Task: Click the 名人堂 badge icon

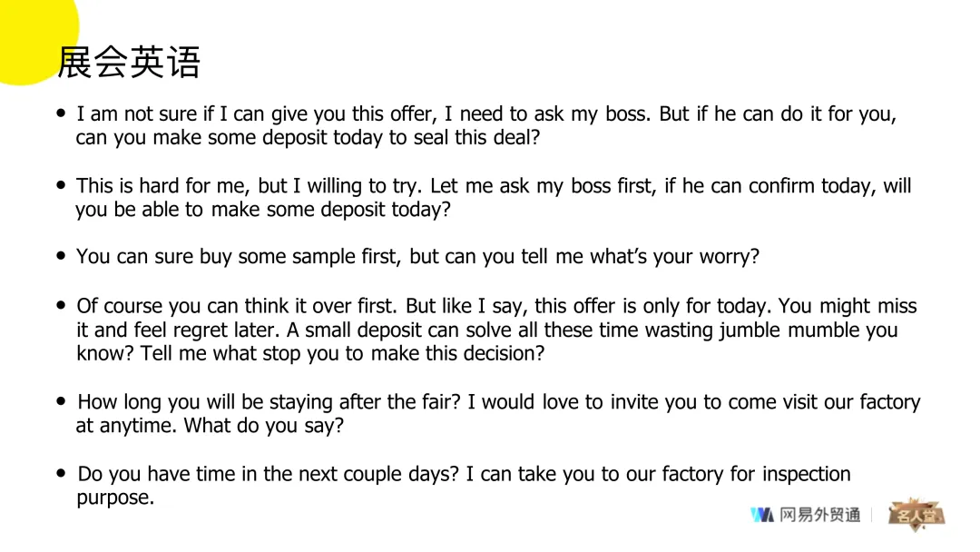Action: [x=916, y=515]
